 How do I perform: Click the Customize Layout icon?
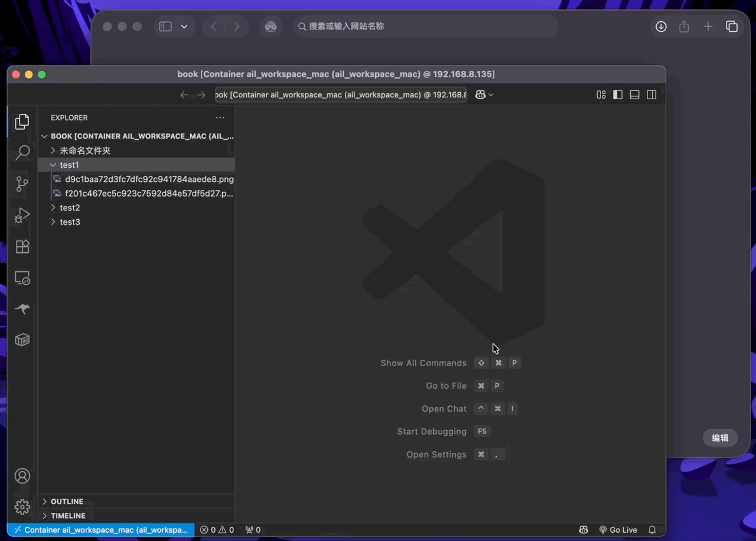coord(601,94)
